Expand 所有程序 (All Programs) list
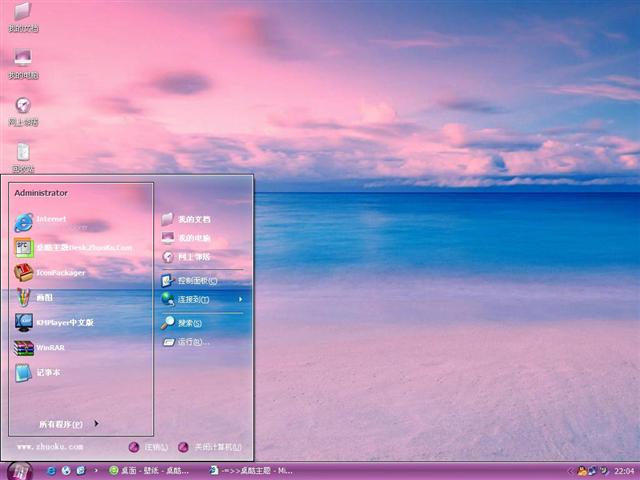The image size is (640, 480). coord(69,424)
